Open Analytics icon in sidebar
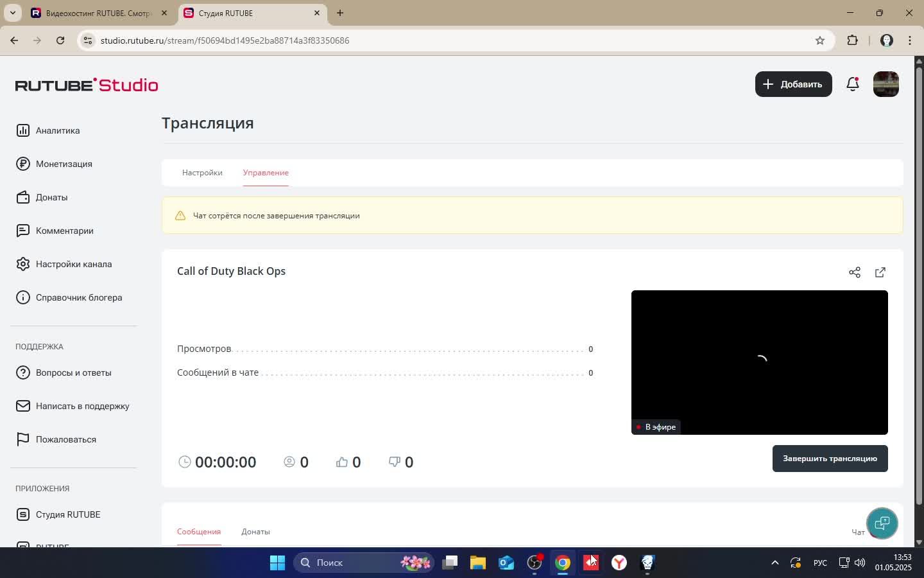This screenshot has height=578, width=924. point(23,130)
